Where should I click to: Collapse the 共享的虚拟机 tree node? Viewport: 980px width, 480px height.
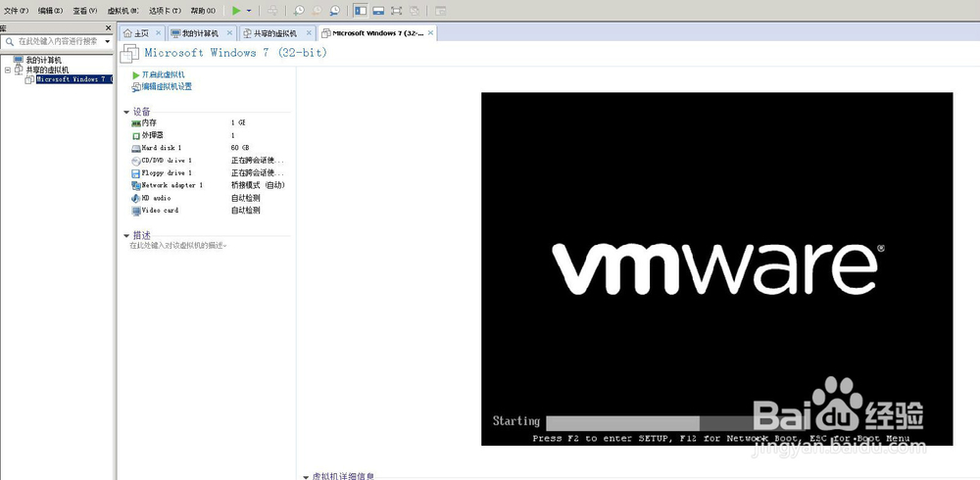click(8, 70)
